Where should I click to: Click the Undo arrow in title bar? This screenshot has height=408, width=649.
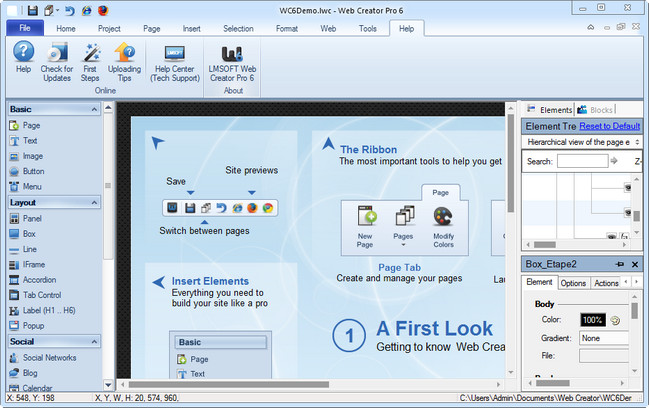click(x=70, y=10)
